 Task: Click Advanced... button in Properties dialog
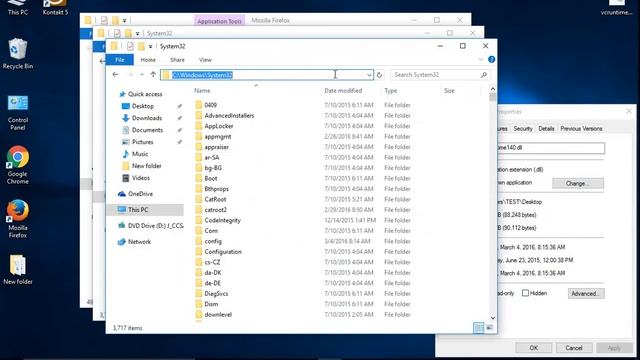tap(586, 293)
